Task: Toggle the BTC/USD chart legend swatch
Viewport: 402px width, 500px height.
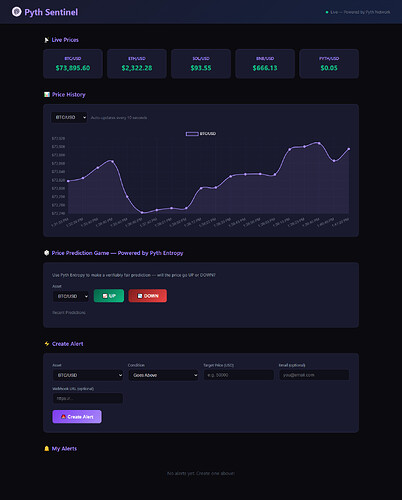Action: coord(192,134)
